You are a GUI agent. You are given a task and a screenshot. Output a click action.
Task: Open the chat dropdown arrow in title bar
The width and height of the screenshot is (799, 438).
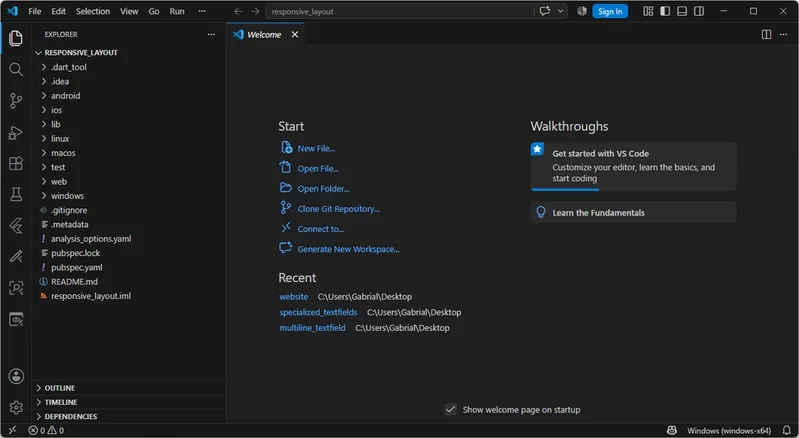pyautogui.click(x=561, y=11)
